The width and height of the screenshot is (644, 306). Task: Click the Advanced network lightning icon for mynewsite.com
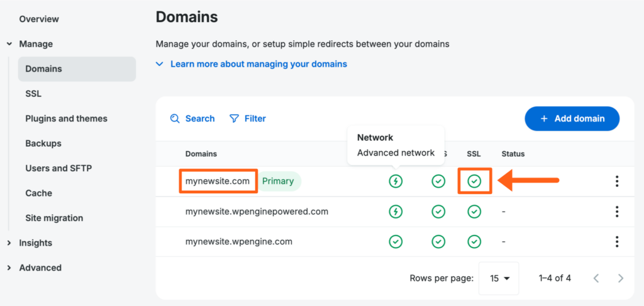(x=395, y=181)
